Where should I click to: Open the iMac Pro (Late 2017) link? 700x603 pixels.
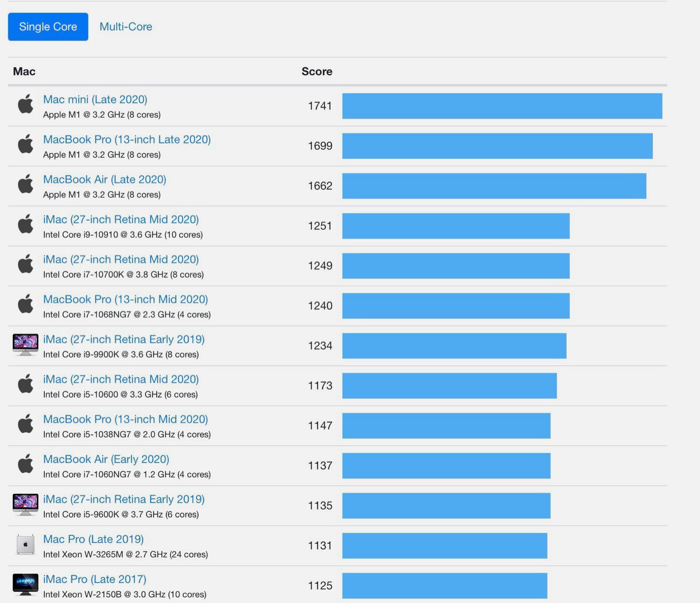(x=95, y=579)
